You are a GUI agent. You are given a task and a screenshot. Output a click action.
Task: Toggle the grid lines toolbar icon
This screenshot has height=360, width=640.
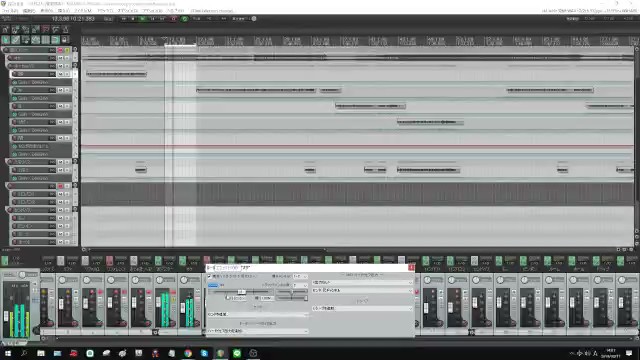(x=45, y=40)
